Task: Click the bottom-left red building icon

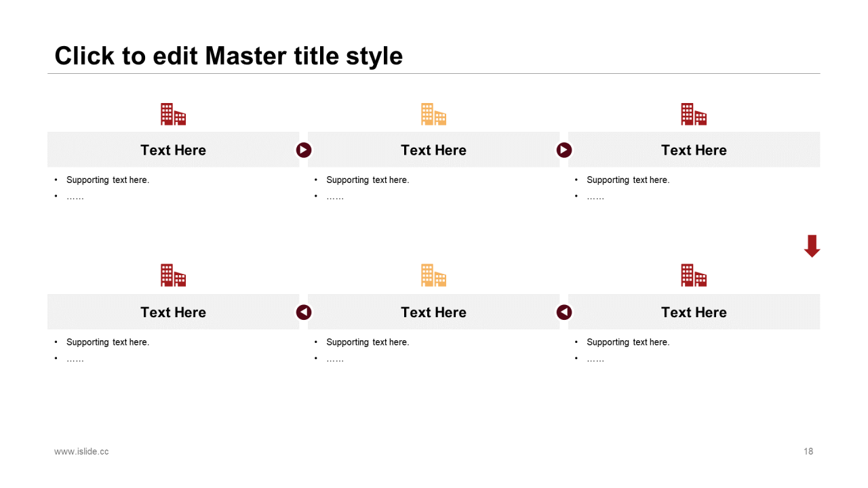Action: point(173,275)
